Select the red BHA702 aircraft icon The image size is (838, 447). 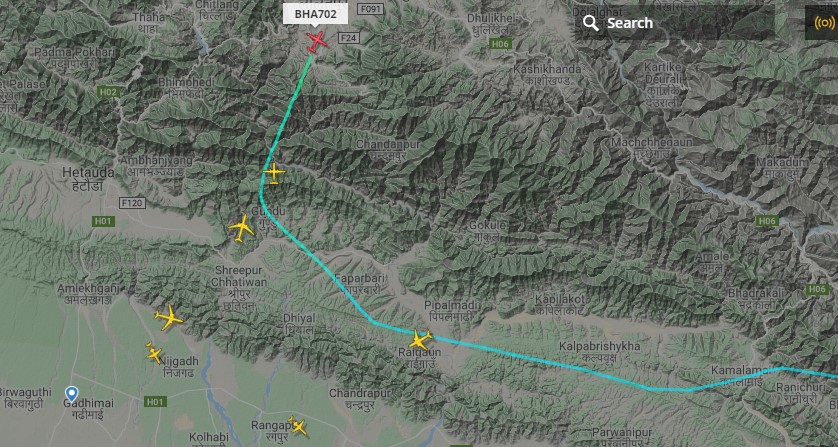[317, 41]
